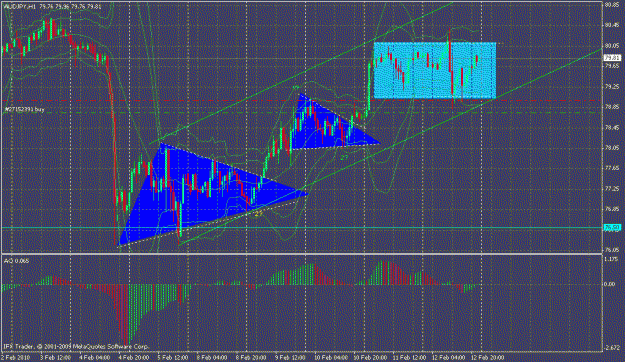Click the 80.85 price scale label
This screenshot has height=362, width=625.
(611, 5)
